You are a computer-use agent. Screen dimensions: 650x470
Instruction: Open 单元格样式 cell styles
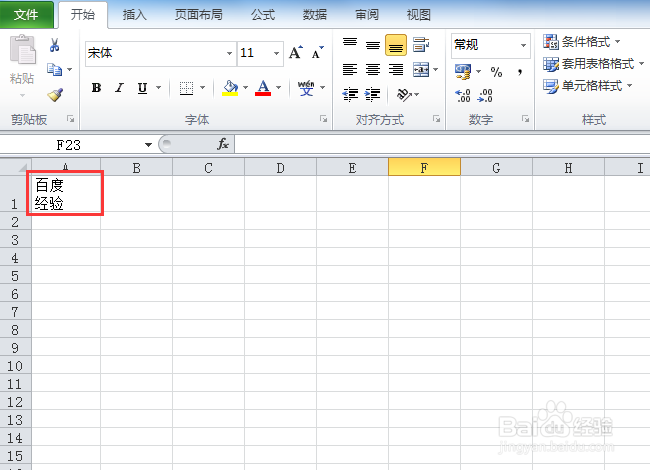click(x=587, y=86)
